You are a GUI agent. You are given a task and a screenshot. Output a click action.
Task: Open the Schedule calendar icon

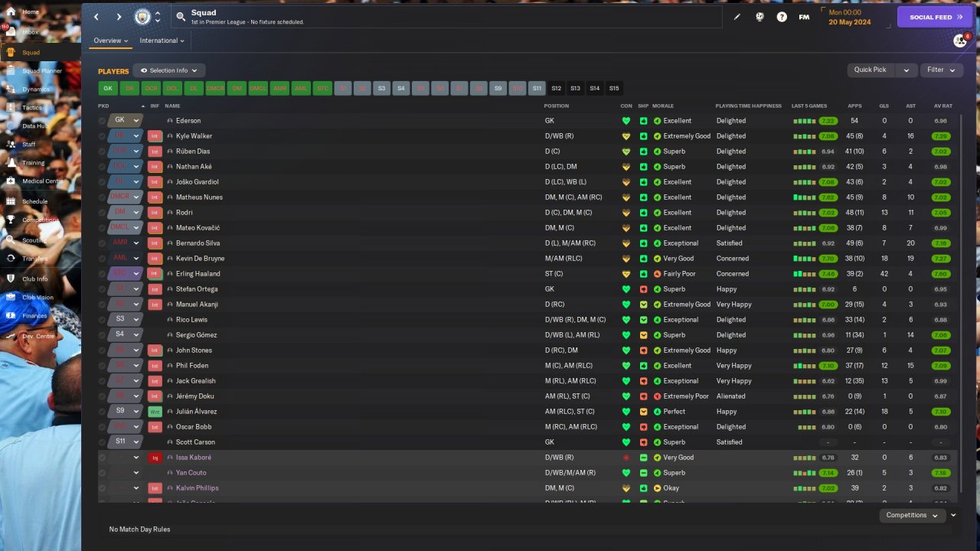click(11, 201)
